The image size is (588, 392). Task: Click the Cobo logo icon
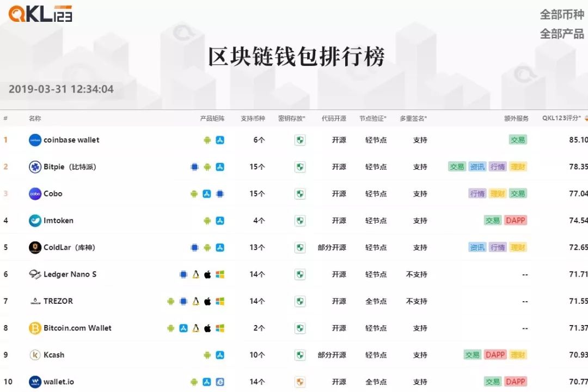coord(35,194)
